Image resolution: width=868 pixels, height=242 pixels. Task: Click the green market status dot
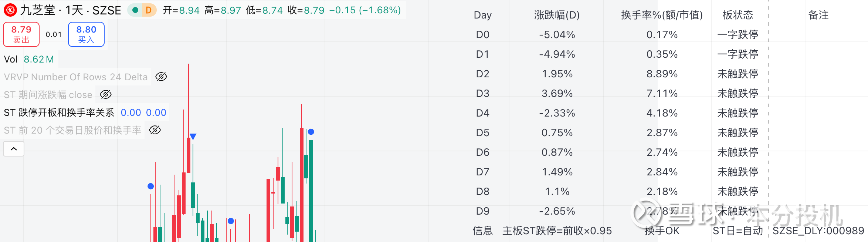coord(135,10)
